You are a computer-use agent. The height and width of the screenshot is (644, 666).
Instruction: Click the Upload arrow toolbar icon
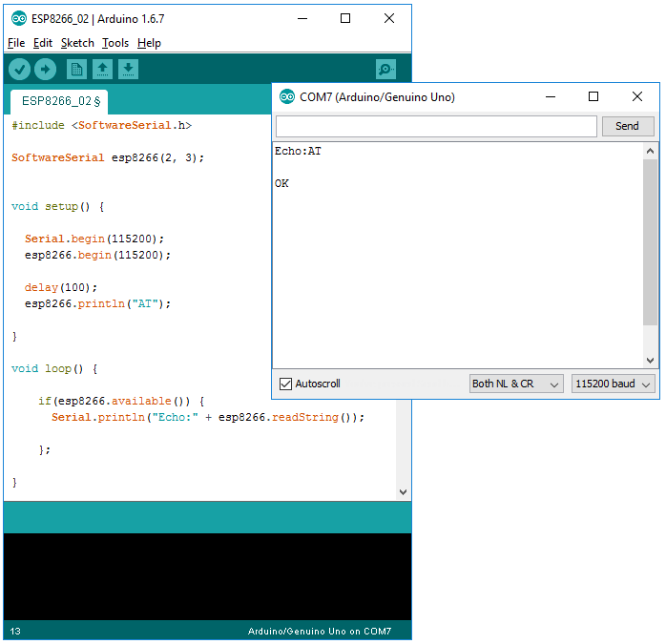click(45, 70)
